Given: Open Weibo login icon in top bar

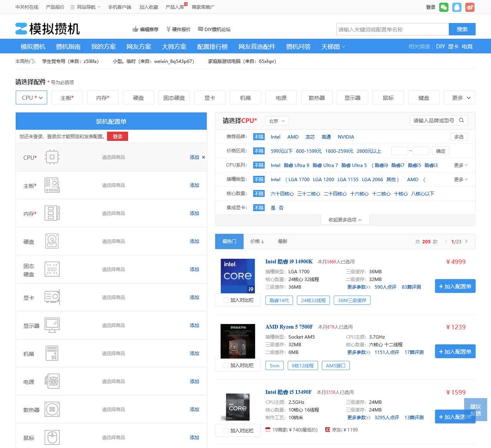Looking at the screenshot, I should point(470,7).
